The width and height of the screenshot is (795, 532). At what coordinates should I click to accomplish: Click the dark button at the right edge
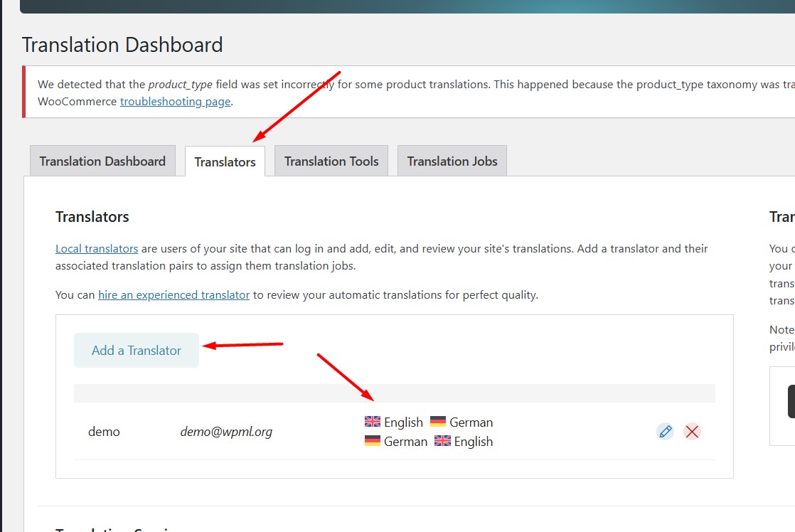click(791, 402)
